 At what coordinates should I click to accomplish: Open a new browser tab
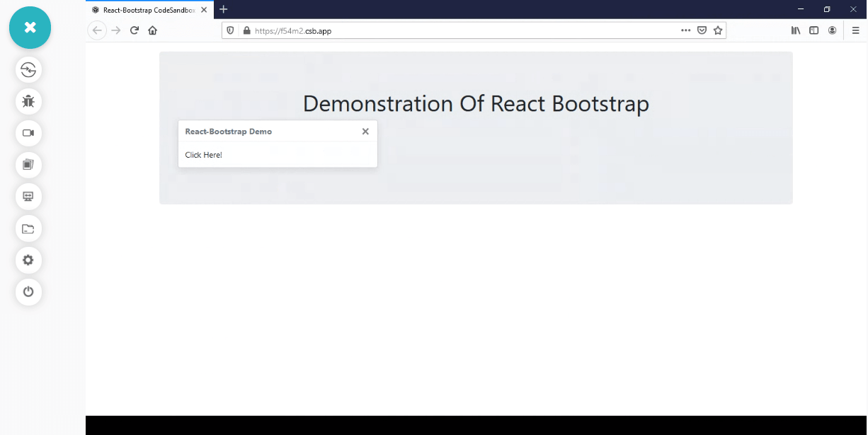click(224, 9)
